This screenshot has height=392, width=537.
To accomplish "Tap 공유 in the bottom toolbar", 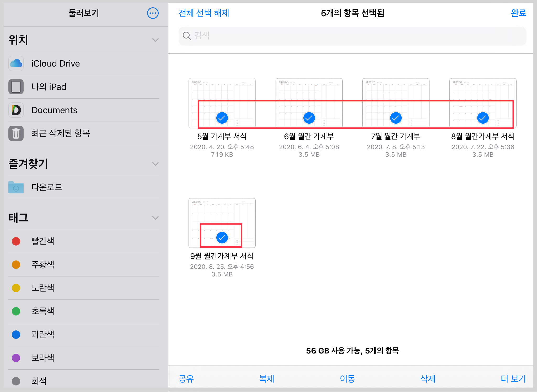I will [x=186, y=379].
